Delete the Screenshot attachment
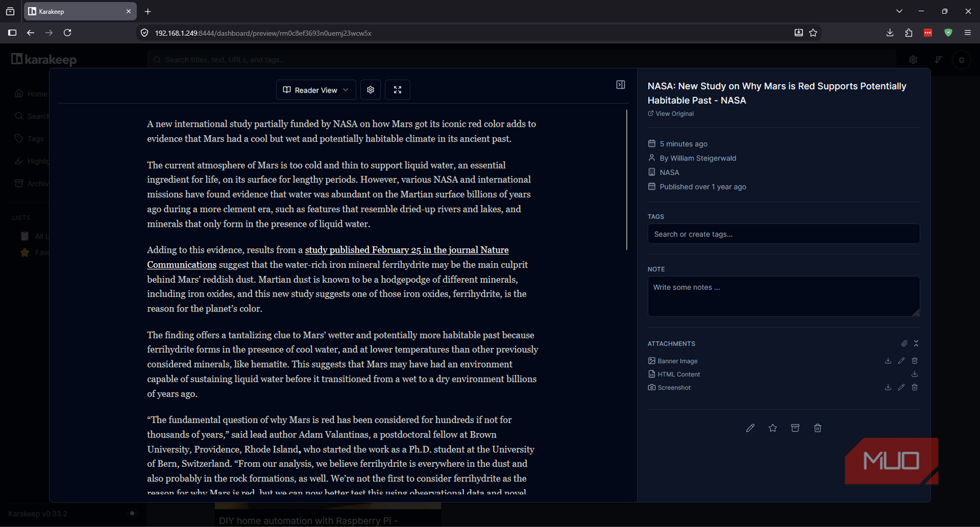This screenshot has height=527, width=980. [x=915, y=387]
